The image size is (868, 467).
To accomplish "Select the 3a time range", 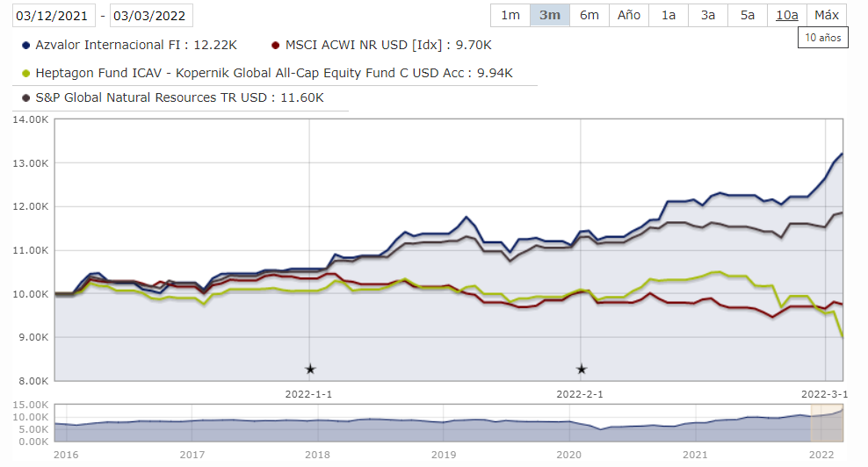I will [708, 15].
